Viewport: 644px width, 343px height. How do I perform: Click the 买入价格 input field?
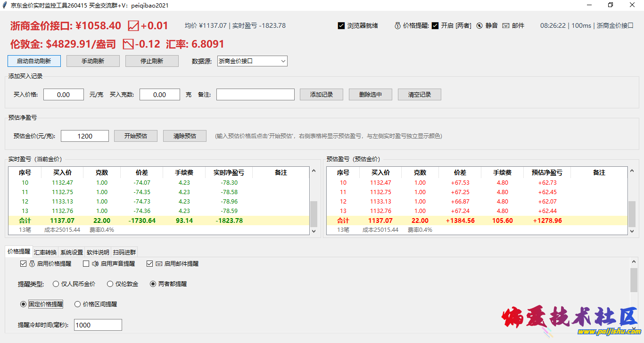(64, 95)
